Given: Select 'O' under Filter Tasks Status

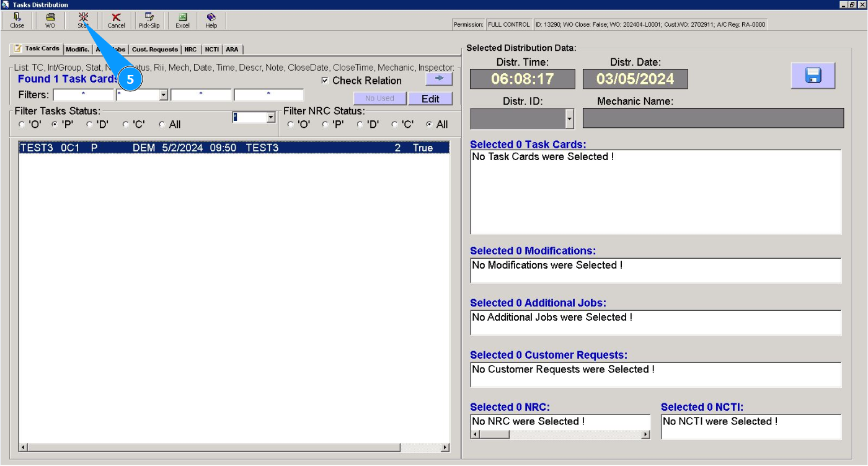Looking at the screenshot, I should click(22, 125).
